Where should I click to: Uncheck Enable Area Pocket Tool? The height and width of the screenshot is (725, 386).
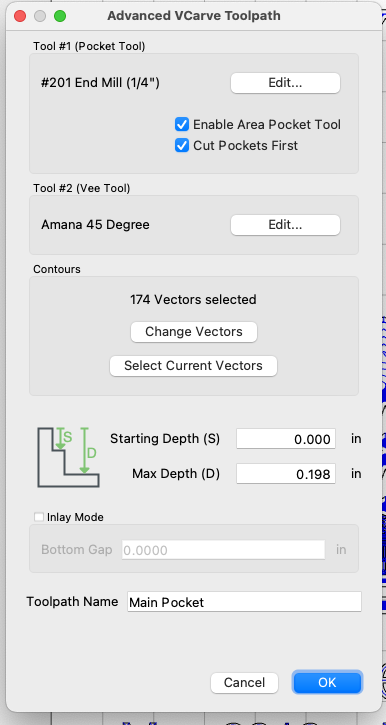pos(182,124)
